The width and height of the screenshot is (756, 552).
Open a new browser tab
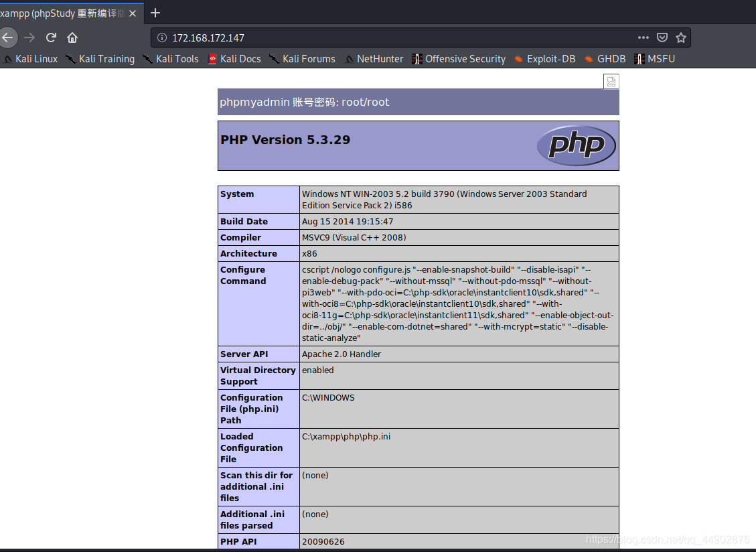click(x=155, y=13)
